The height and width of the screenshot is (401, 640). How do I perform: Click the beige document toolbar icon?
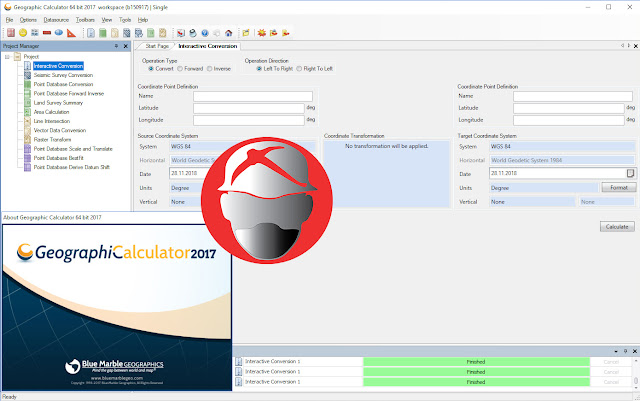click(x=115, y=33)
